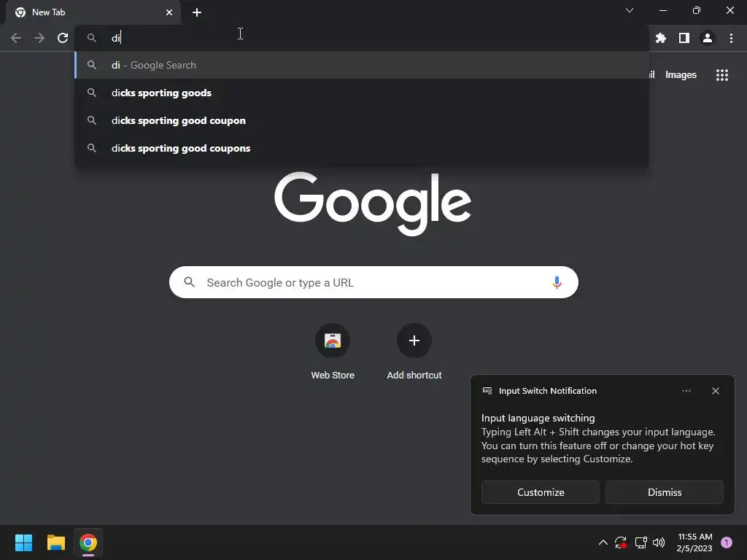Open notification options ellipsis
The width and height of the screenshot is (747, 560).
click(686, 391)
